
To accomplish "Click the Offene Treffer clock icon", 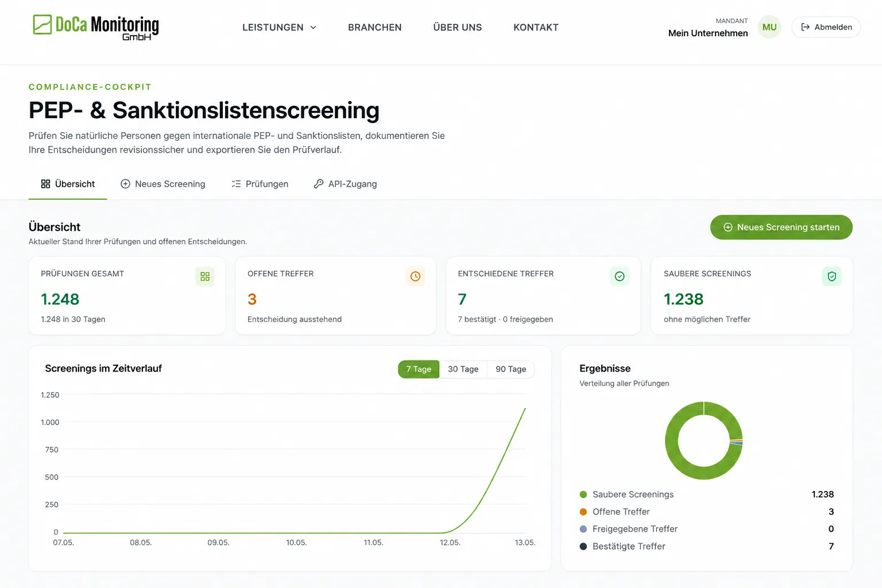I will click(415, 277).
